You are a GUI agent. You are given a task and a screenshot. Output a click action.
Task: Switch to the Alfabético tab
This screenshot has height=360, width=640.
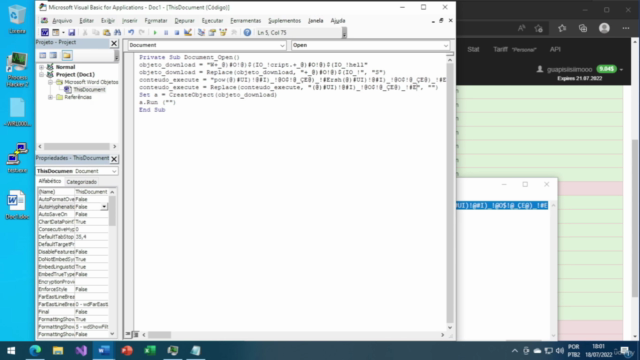coord(49,181)
